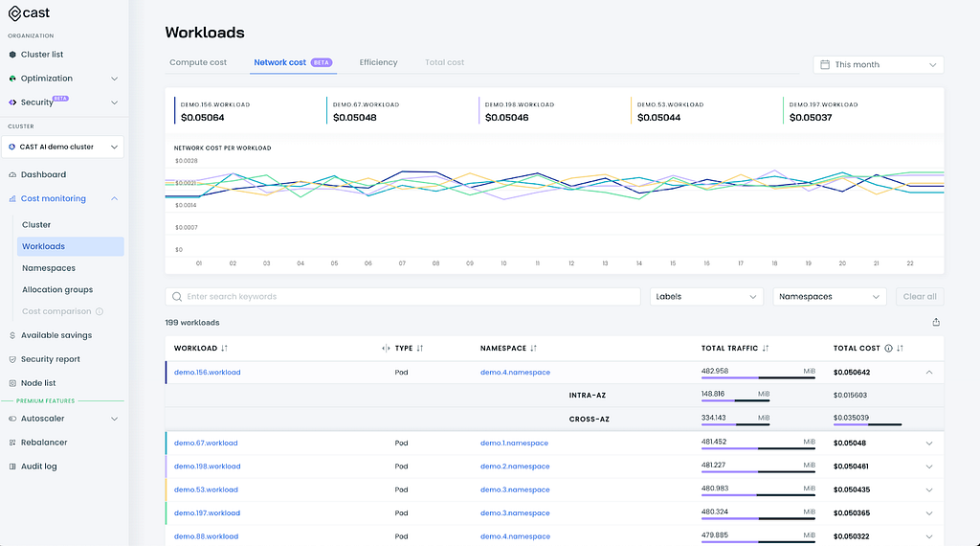The image size is (980, 546).
Task: Open the demo.4.namespace link in the first row
Action: pyautogui.click(x=515, y=372)
